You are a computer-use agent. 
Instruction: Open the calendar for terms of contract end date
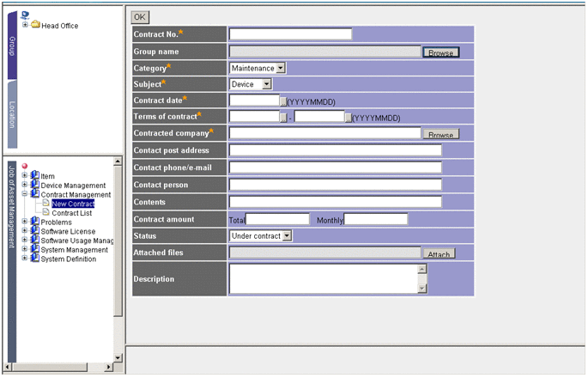pos(349,118)
